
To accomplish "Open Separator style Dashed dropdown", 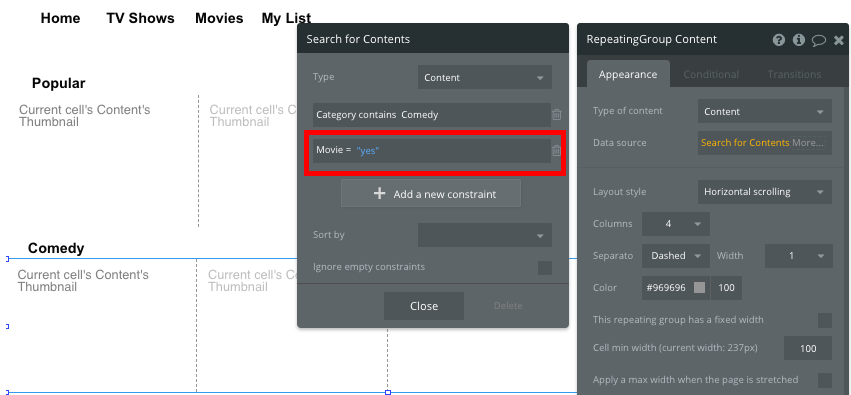I will (676, 256).
